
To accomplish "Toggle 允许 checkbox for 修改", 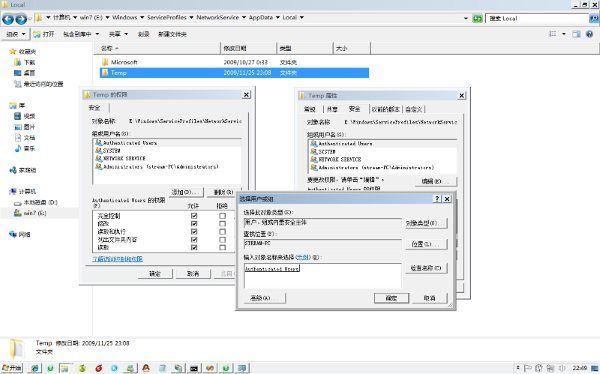I will (x=194, y=224).
